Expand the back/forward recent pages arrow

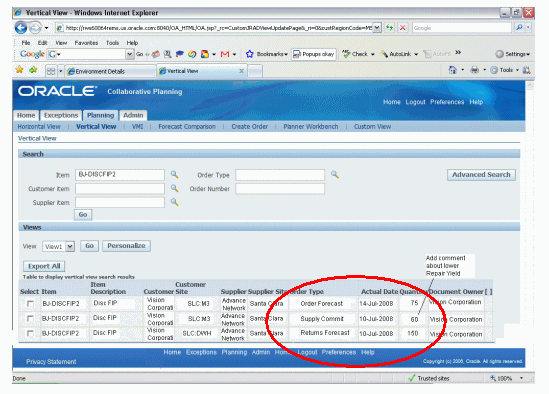(46, 28)
